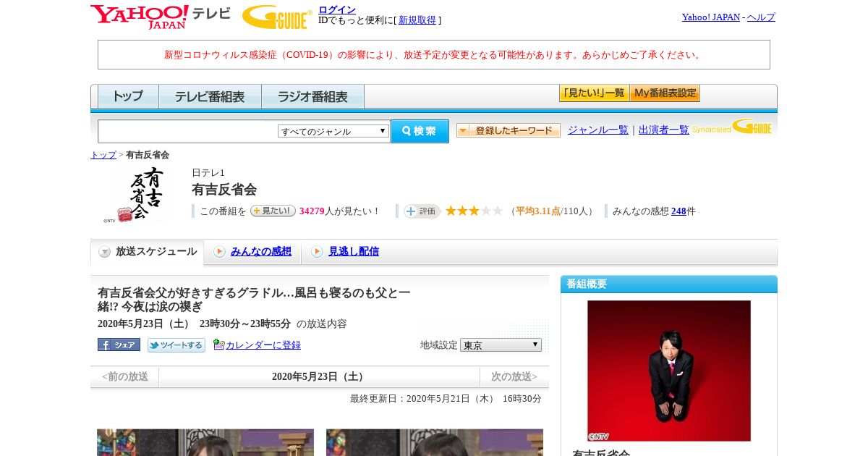868x456 pixels.
Task: Click arrow icon on 放送スケジュール tab
Action: [105, 252]
